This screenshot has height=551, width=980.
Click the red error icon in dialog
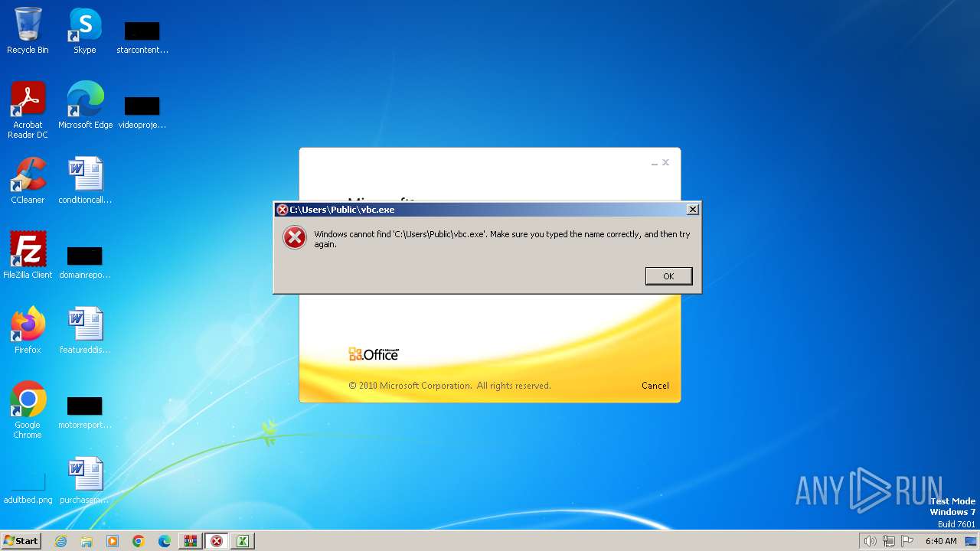pos(294,238)
